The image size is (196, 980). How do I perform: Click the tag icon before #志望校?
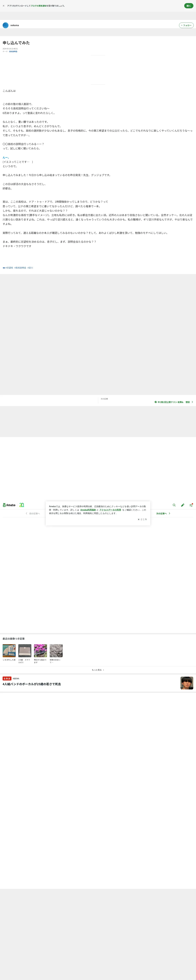(4, 268)
